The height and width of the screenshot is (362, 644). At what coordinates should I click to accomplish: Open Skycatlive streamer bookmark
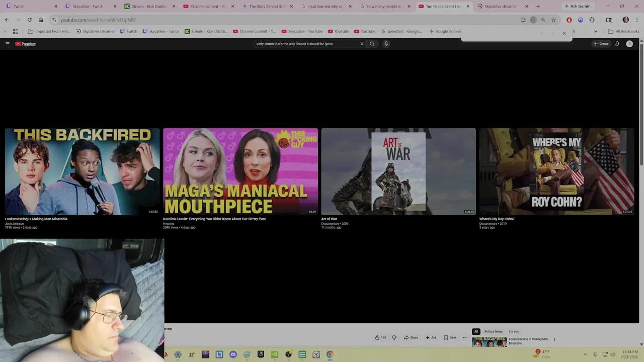(x=96, y=31)
